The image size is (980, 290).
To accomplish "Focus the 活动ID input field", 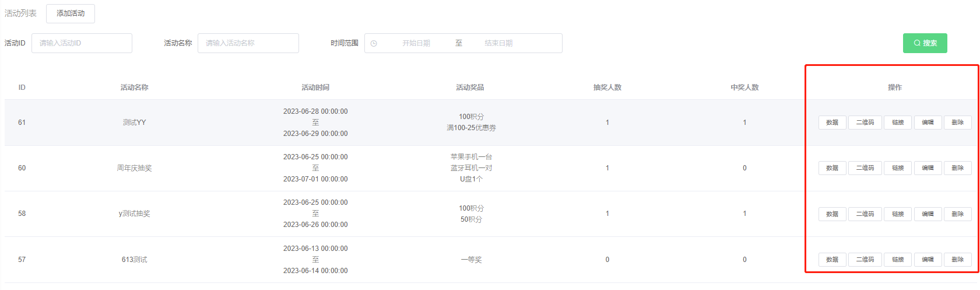I will tap(82, 43).
